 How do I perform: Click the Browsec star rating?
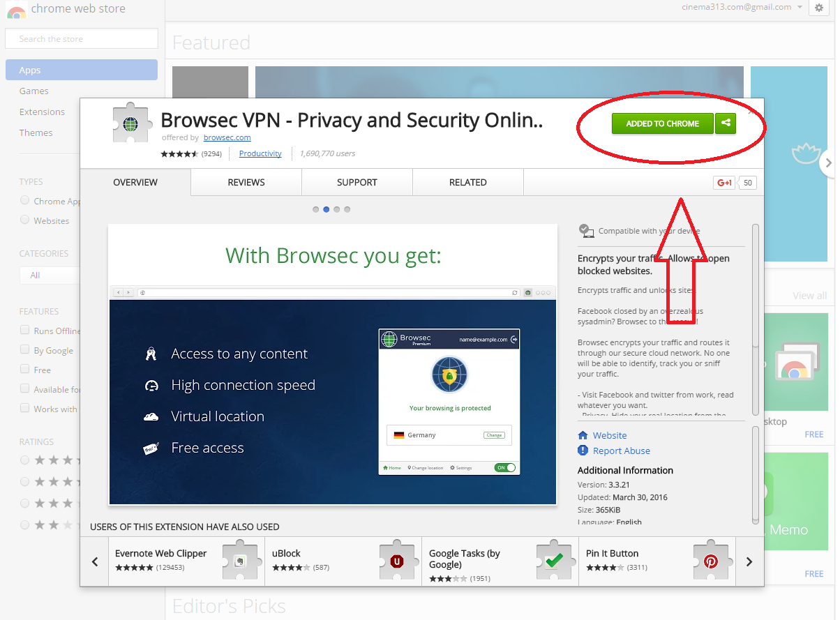[180, 154]
